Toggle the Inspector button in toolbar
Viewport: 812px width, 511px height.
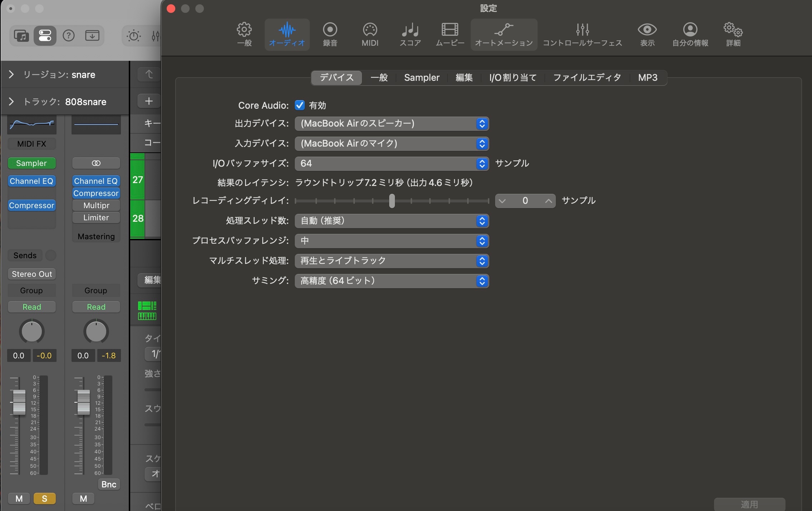pyautogui.click(x=45, y=35)
